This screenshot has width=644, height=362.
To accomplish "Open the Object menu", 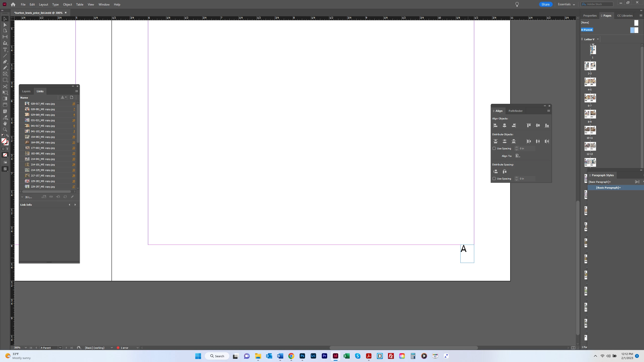I will point(67,5).
